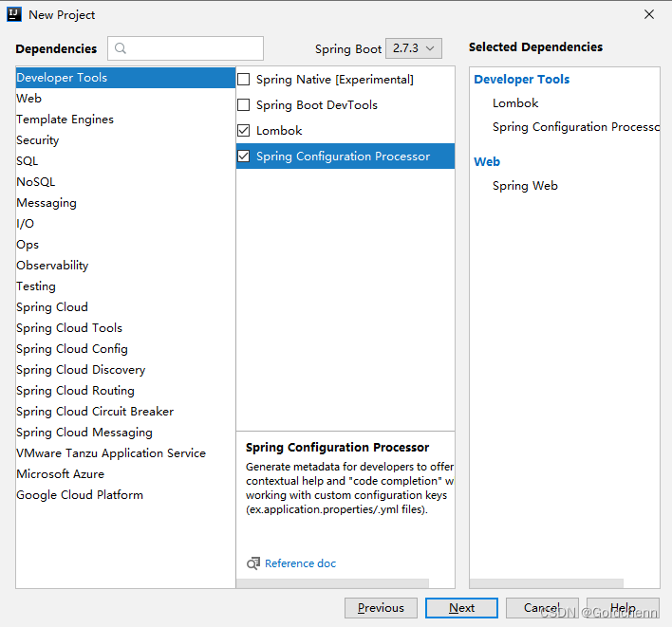Image resolution: width=672 pixels, height=627 pixels.
Task: Open the Reference doc link
Action: (x=300, y=563)
